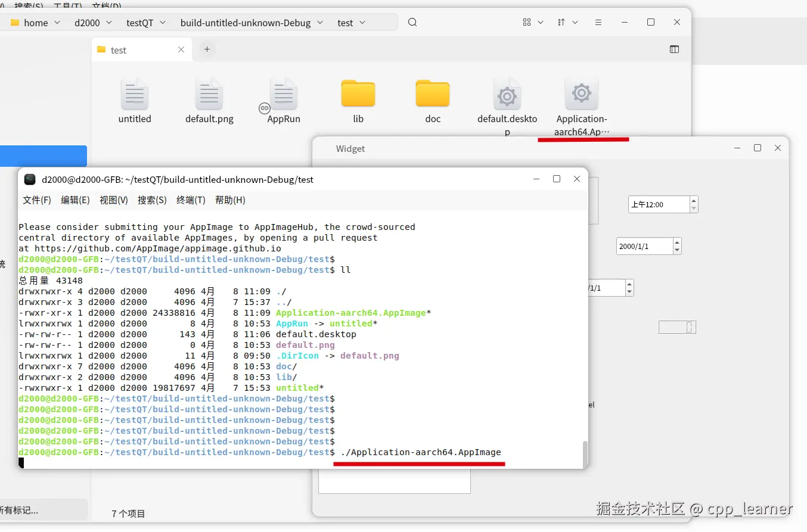The image size is (807, 532).
Task: Expand the test breadcrumb dropdown
Action: (x=362, y=23)
